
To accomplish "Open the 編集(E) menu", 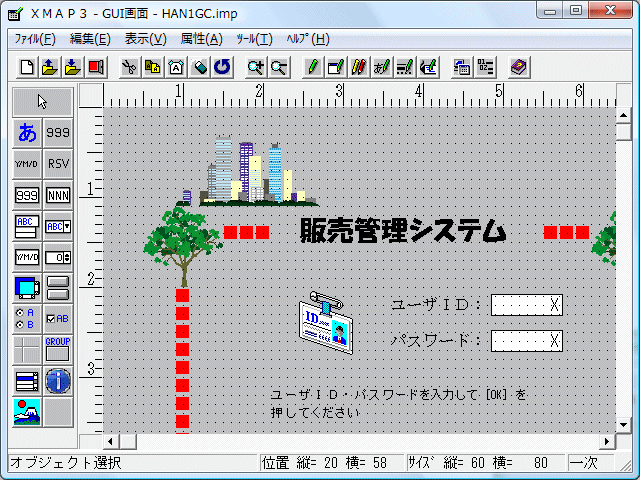I will (90, 39).
